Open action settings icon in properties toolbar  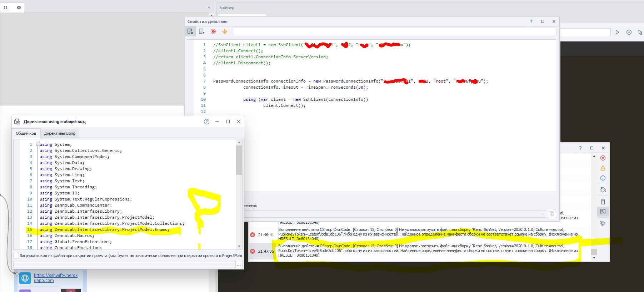[190, 31]
